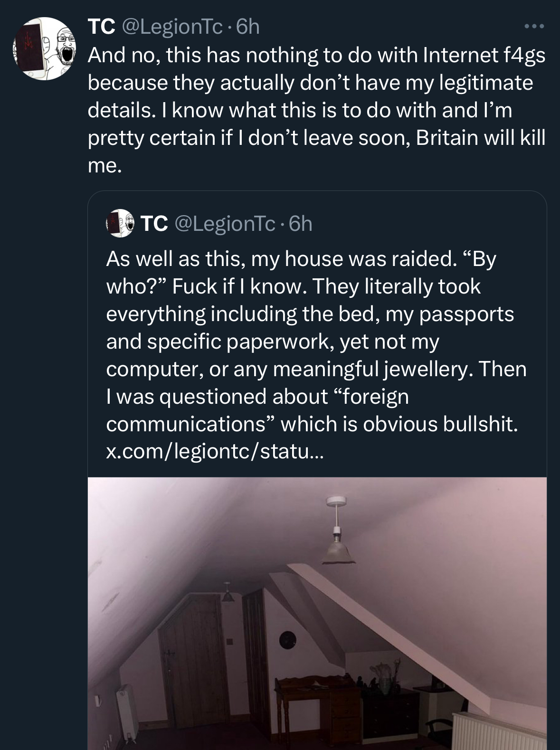Follow the x.com/legiontc/statu… link
560x750 pixels.
(x=215, y=451)
